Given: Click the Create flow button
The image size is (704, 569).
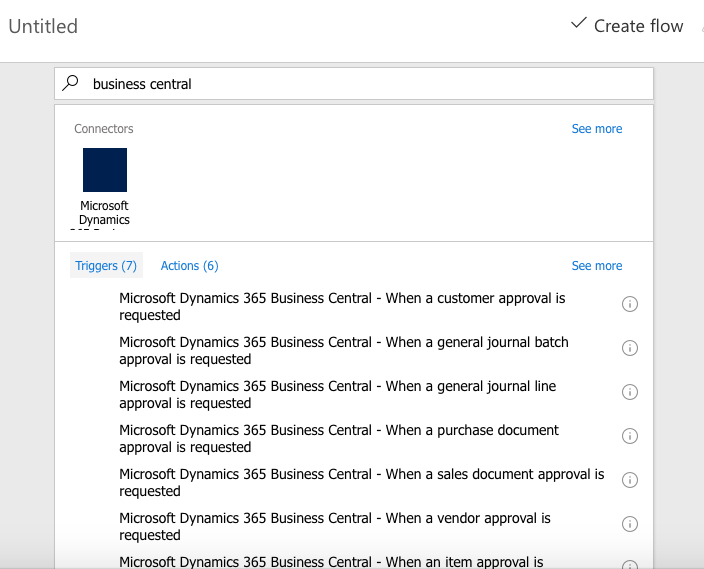Looking at the screenshot, I should tap(627, 26).
